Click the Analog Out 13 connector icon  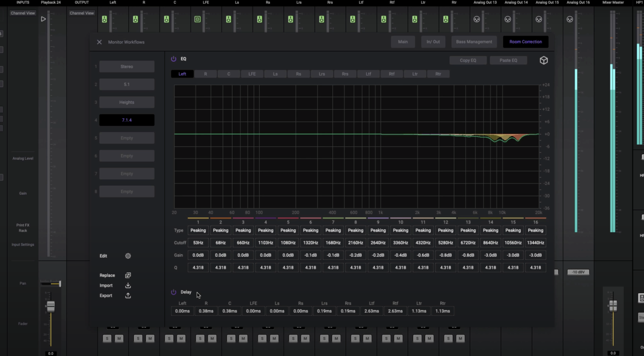tap(477, 19)
